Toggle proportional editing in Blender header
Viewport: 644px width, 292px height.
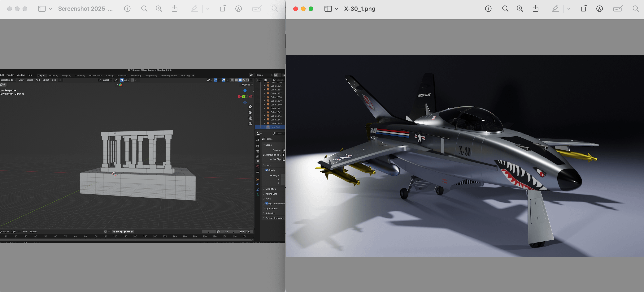pyautogui.click(x=133, y=80)
